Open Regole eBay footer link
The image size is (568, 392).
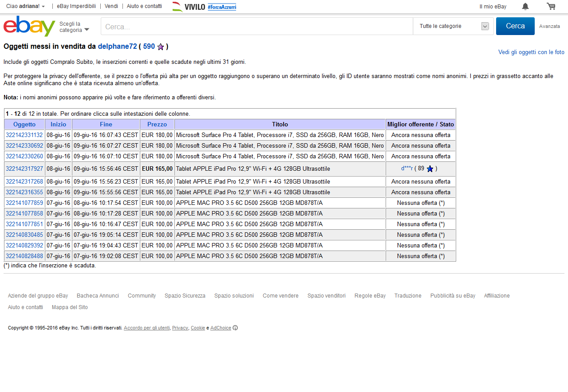[x=370, y=296]
